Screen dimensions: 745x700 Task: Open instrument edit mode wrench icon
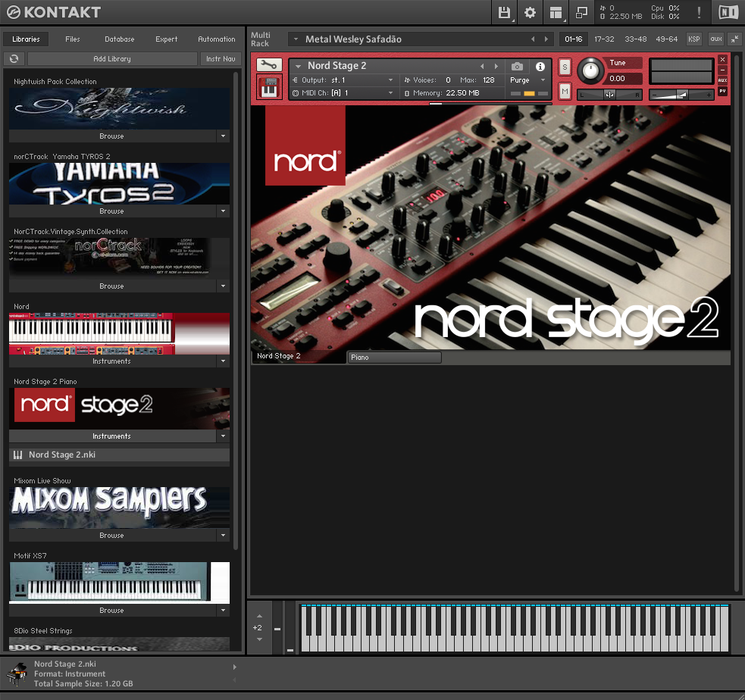(269, 65)
